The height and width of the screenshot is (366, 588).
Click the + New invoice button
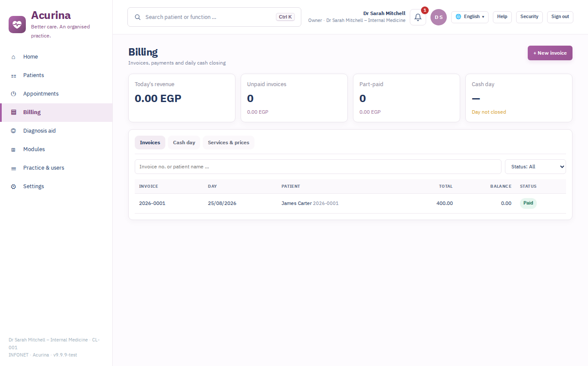550,53
